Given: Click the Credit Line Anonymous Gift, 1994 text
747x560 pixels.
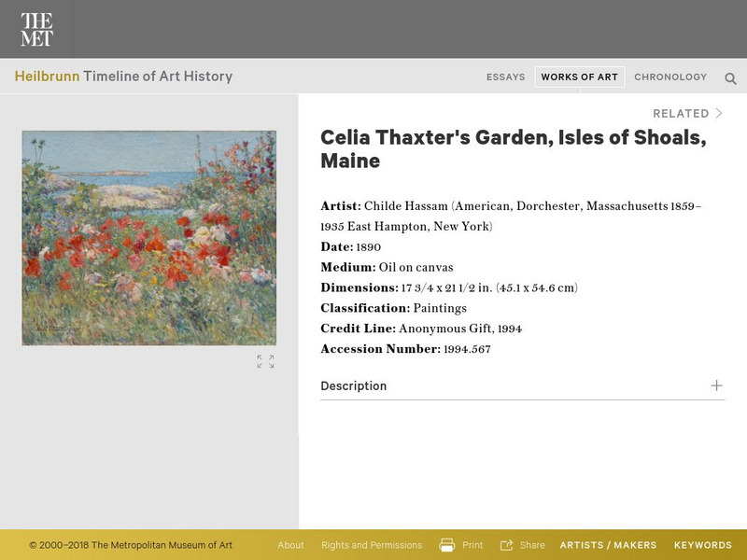Looking at the screenshot, I should 421,329.
